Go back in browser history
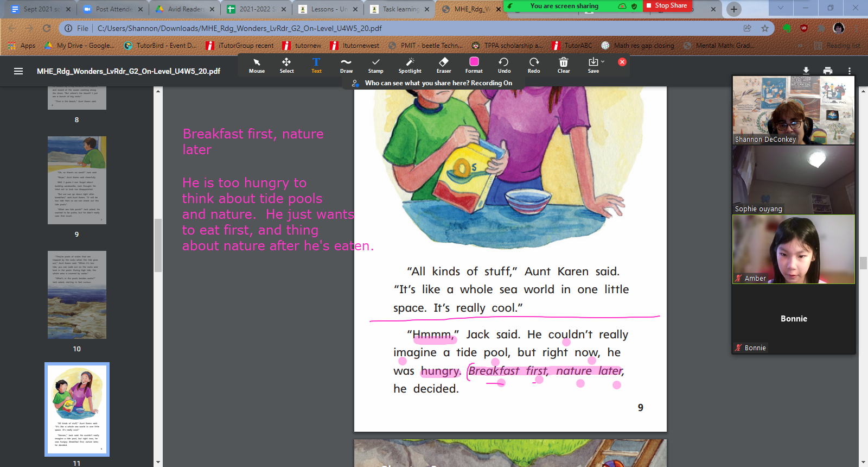The height and width of the screenshot is (467, 868). click(x=12, y=28)
